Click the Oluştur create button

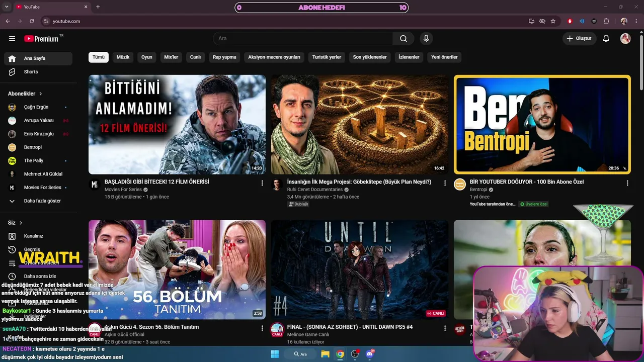tap(580, 39)
